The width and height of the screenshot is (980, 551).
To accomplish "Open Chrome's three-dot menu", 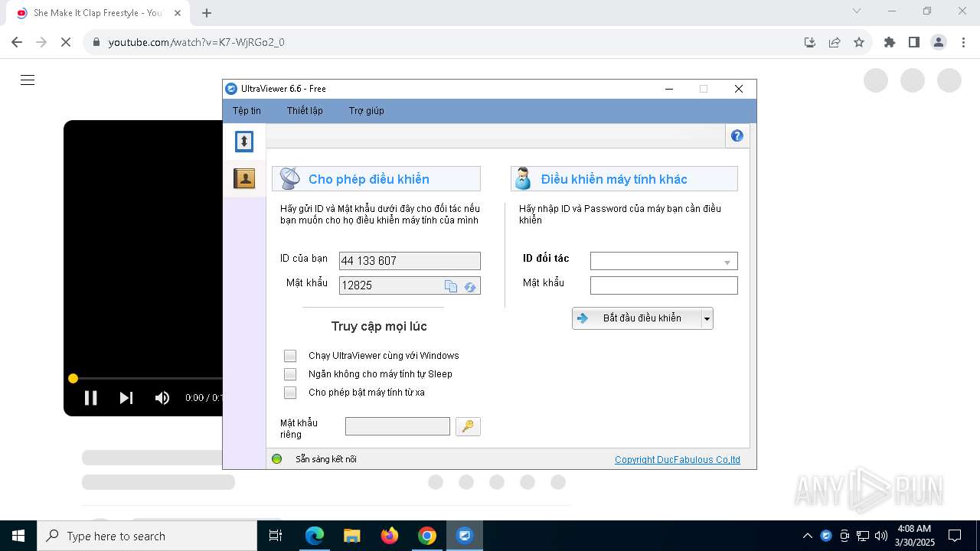I will pos(963,42).
